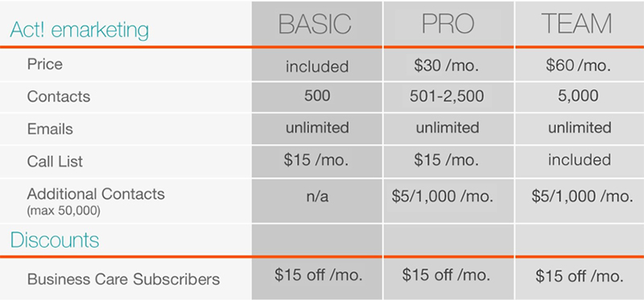The width and height of the screenshot is (644, 300).
Task: Click the 5,000 contacts cell under TEAM
Action: pos(578,96)
